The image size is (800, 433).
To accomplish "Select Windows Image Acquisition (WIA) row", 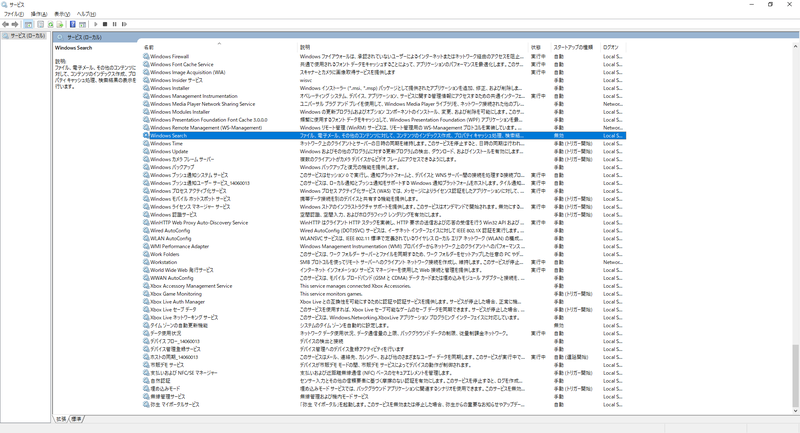I will 384,72.
